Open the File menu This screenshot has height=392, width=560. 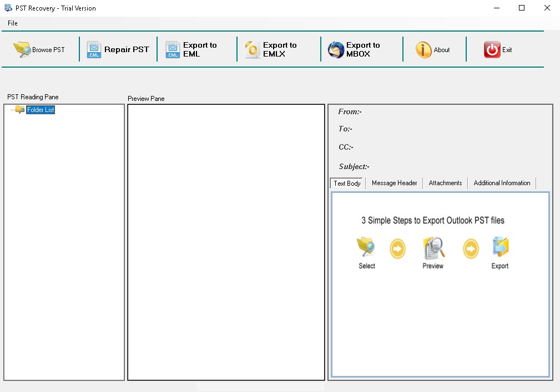pyautogui.click(x=12, y=23)
